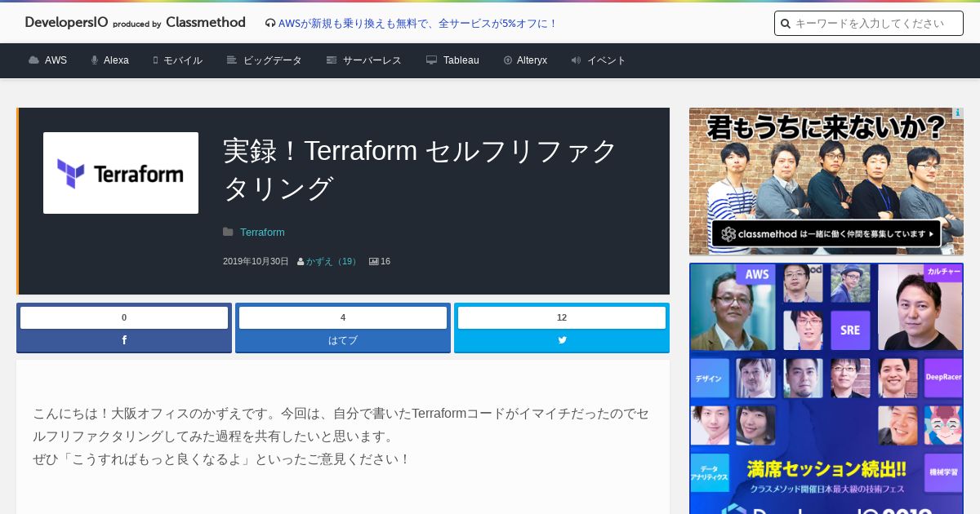Click the user icon beside the author name
Screen dimensions: 980x514
[x=301, y=262]
